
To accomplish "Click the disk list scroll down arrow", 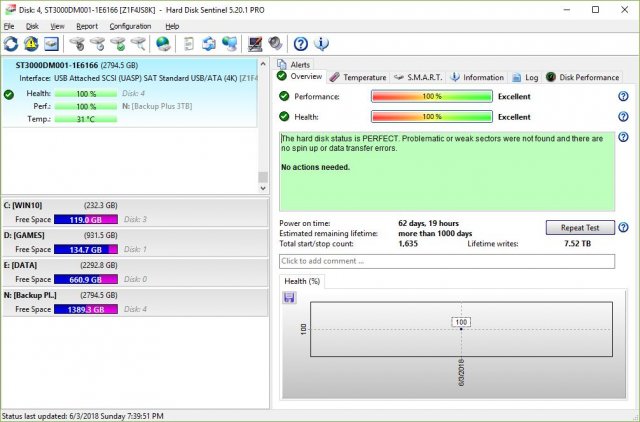I will pyautogui.click(x=263, y=188).
